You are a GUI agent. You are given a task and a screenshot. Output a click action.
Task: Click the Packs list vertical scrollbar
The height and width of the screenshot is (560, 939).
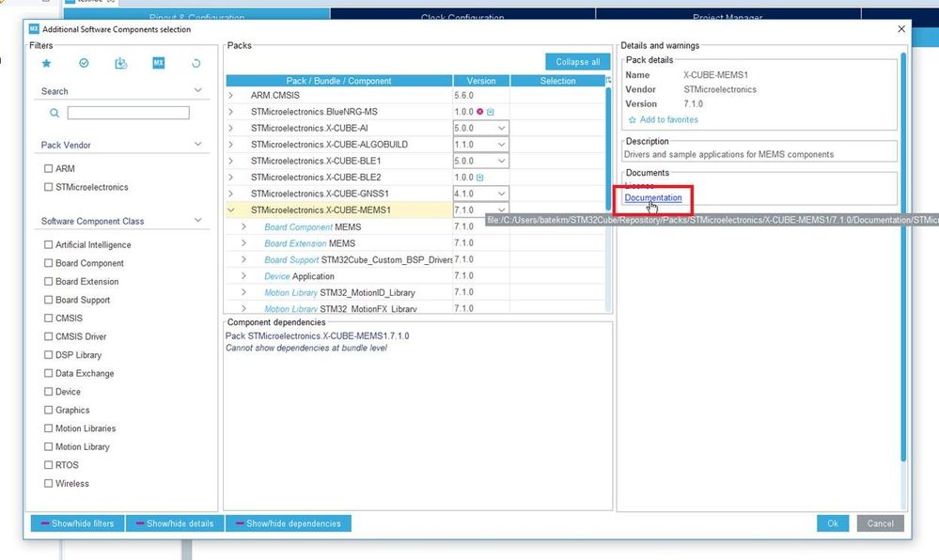(608, 149)
